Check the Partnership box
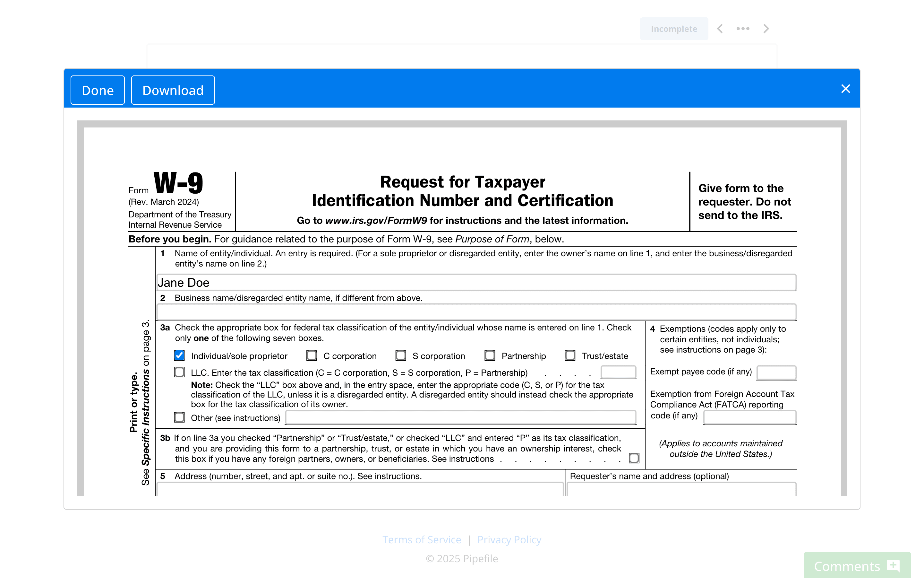The height and width of the screenshot is (578, 924). click(490, 355)
